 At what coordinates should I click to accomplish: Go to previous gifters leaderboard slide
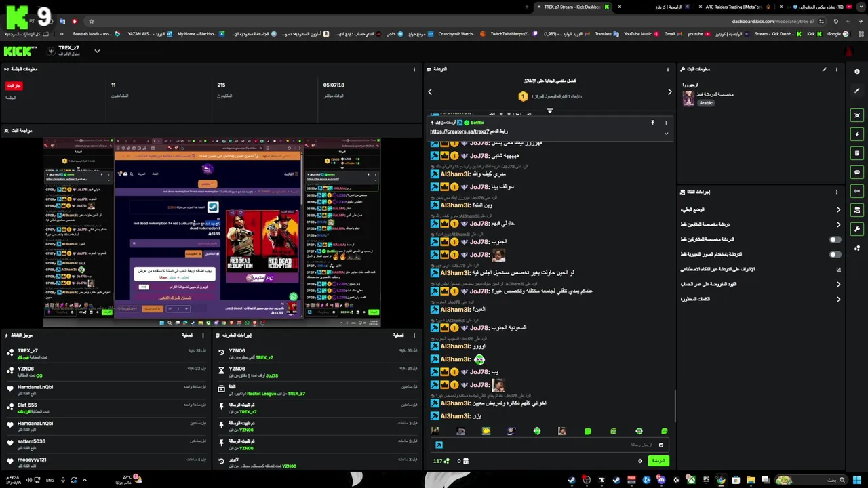[429, 91]
